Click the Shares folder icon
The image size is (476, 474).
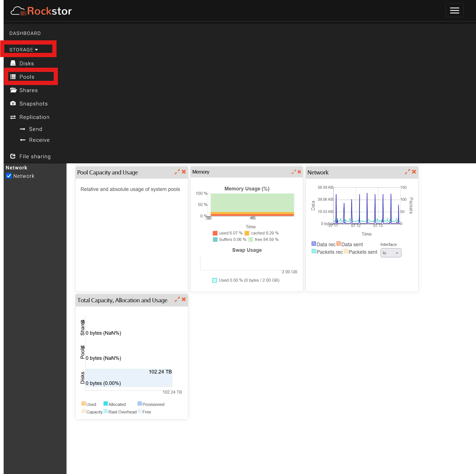[13, 90]
